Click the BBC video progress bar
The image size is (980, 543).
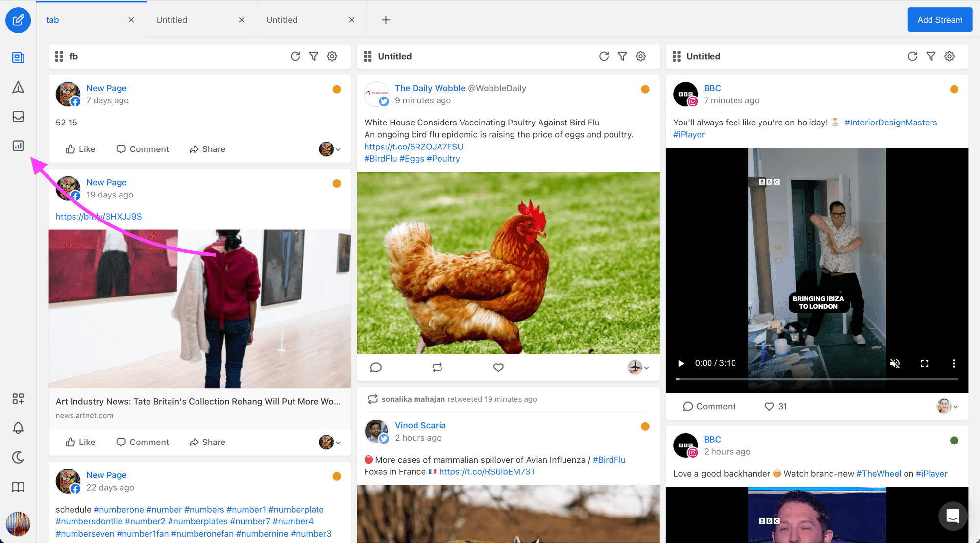[817, 379]
